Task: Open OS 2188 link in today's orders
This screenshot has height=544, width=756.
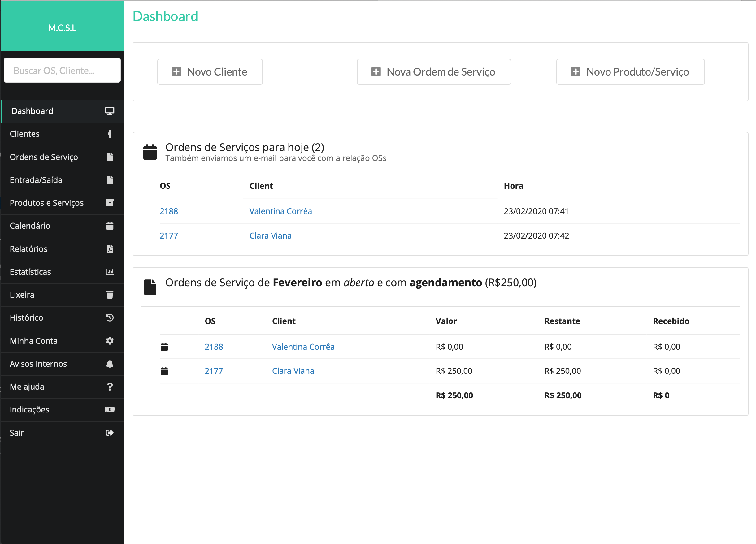Action: pos(169,211)
